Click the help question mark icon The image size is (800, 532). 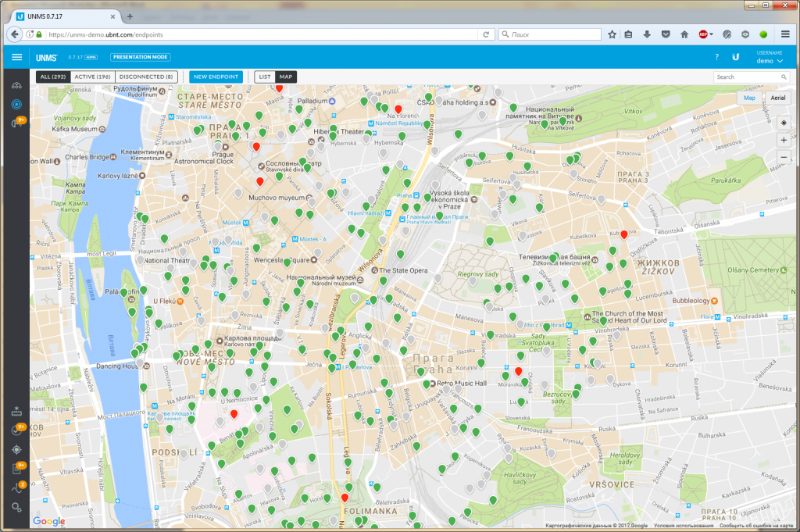point(716,57)
